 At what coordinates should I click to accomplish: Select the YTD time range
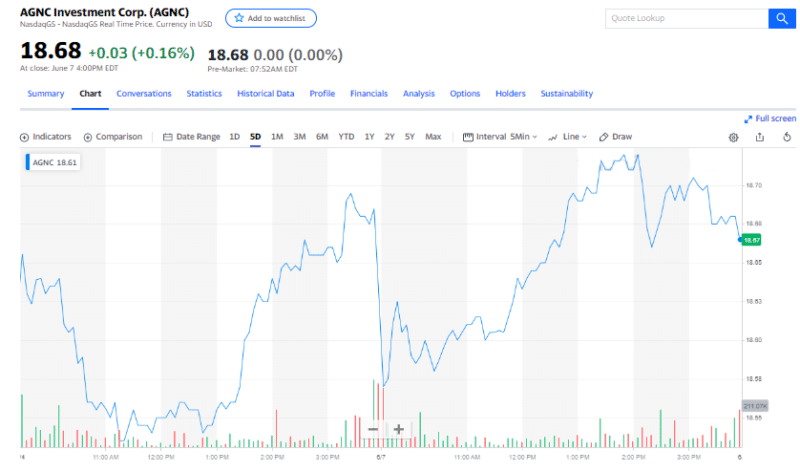tap(346, 137)
